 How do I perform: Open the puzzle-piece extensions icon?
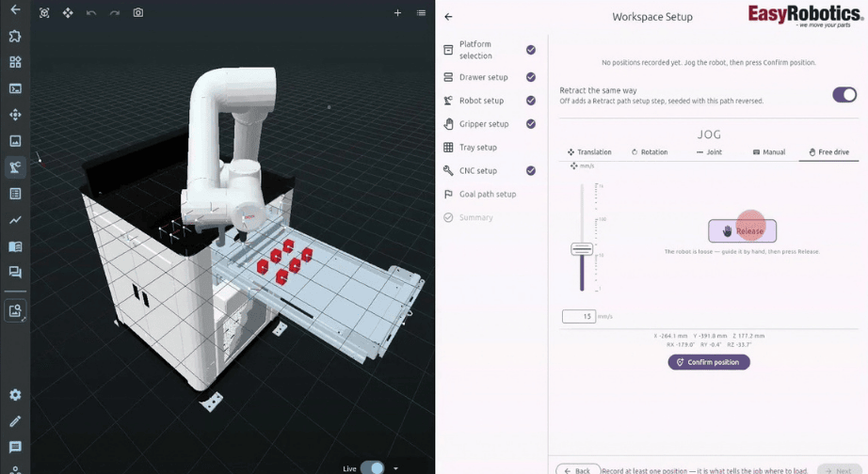tap(15, 36)
